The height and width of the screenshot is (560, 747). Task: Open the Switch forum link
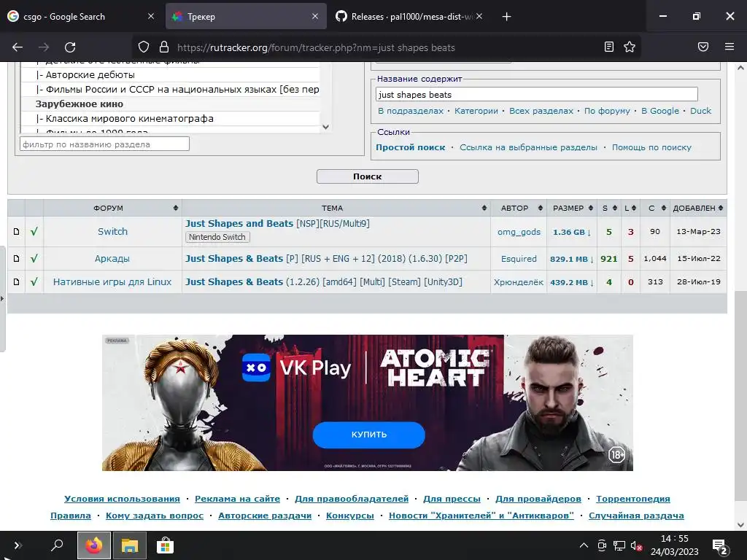tap(112, 231)
